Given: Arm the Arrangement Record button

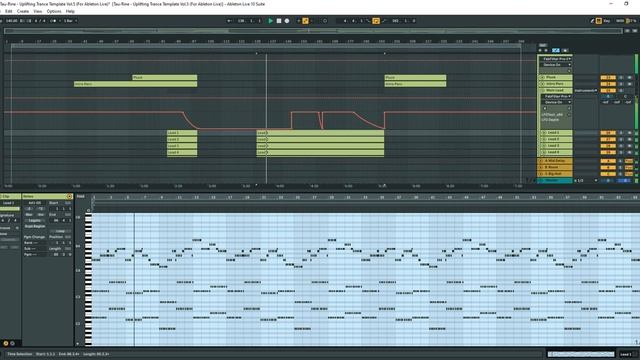Looking at the screenshot, I should coord(287,21).
